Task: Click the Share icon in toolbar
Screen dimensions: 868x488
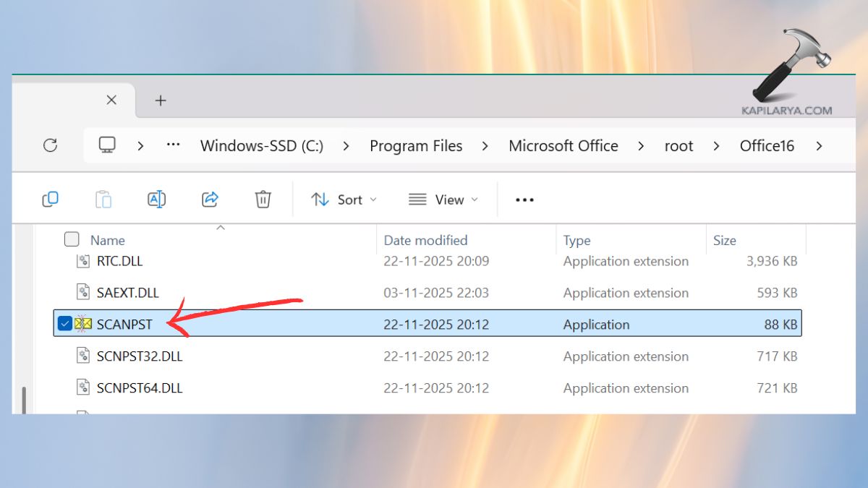Action: 210,200
